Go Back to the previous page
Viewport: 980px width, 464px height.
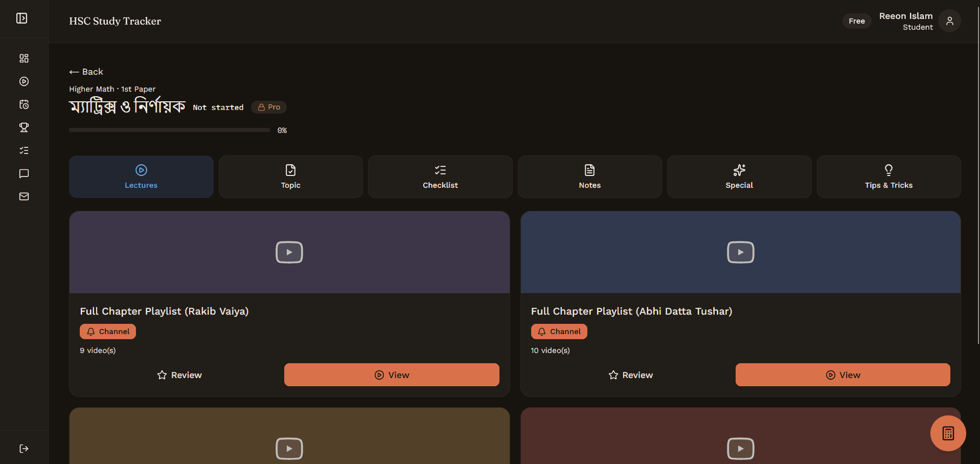[86, 72]
